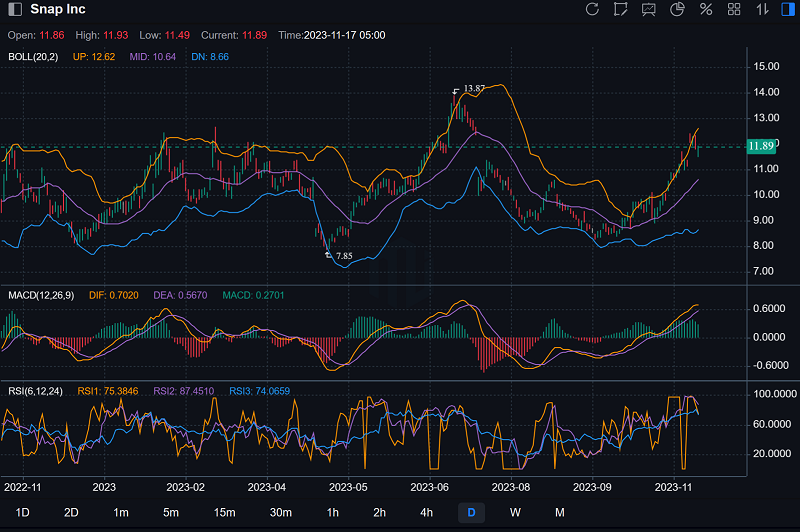Switch chart to Weekly (W) interval
The image size is (800, 532).
[x=515, y=513]
